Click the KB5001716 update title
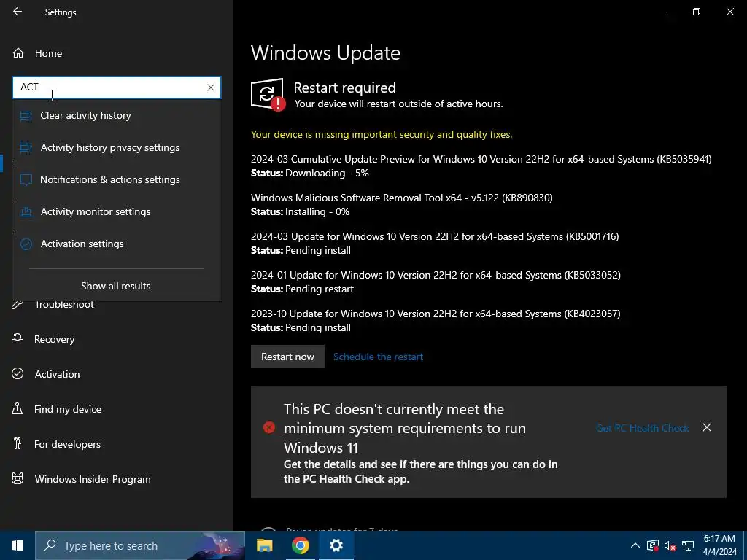The width and height of the screenshot is (747, 560). 435,236
